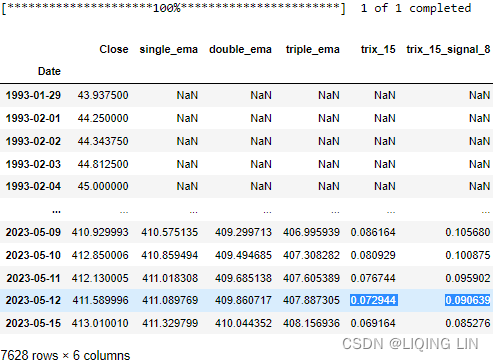Click single_ema value 411.089769
The width and height of the screenshot is (493, 361).
click(170, 300)
